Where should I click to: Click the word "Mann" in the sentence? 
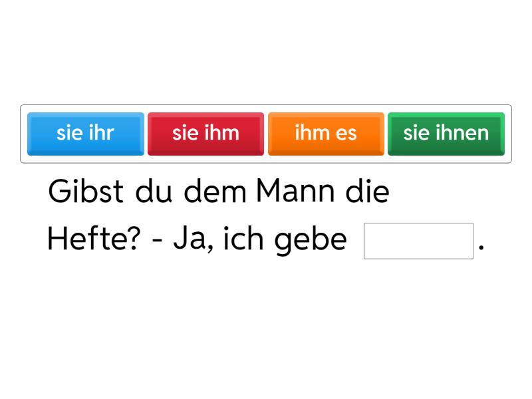[295, 191]
